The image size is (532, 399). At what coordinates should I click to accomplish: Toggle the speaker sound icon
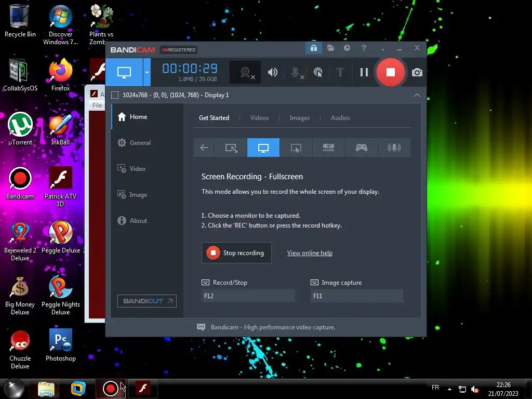coord(272,72)
